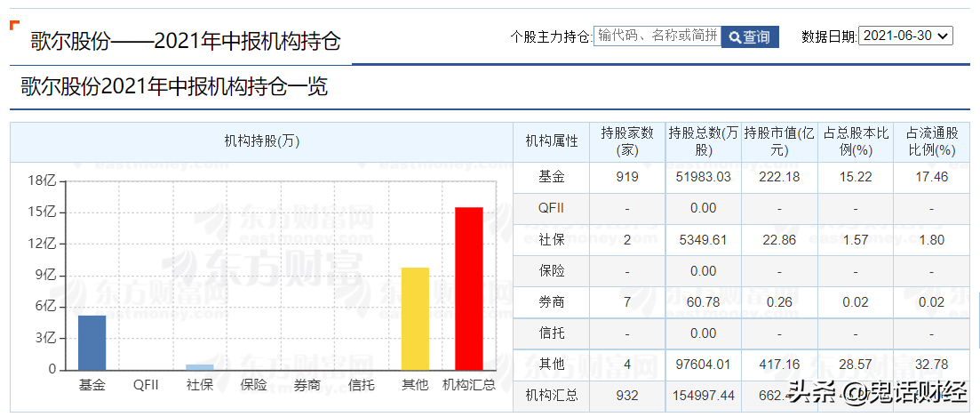Image resolution: width=980 pixels, height=417 pixels.
Task: Click the 社保 row label in the table
Action: (x=551, y=239)
